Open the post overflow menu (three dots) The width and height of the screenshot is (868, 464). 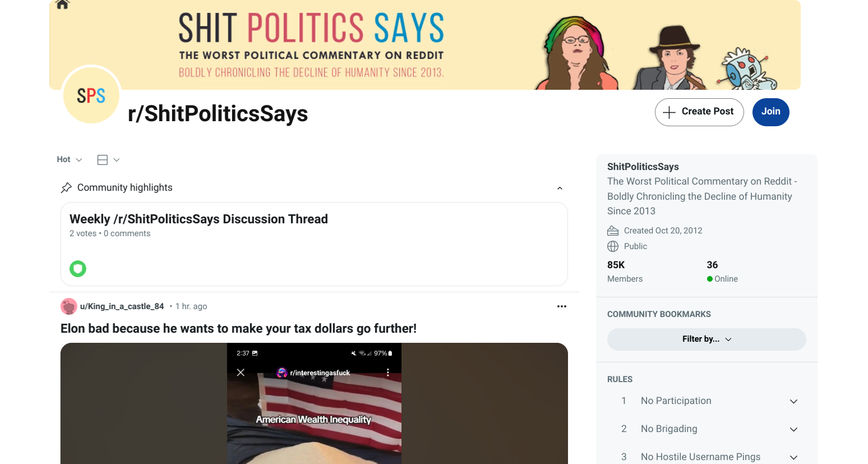coord(561,306)
